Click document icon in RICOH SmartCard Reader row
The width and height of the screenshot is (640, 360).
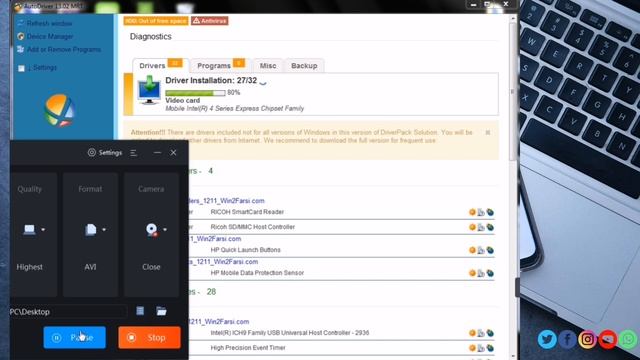481,212
